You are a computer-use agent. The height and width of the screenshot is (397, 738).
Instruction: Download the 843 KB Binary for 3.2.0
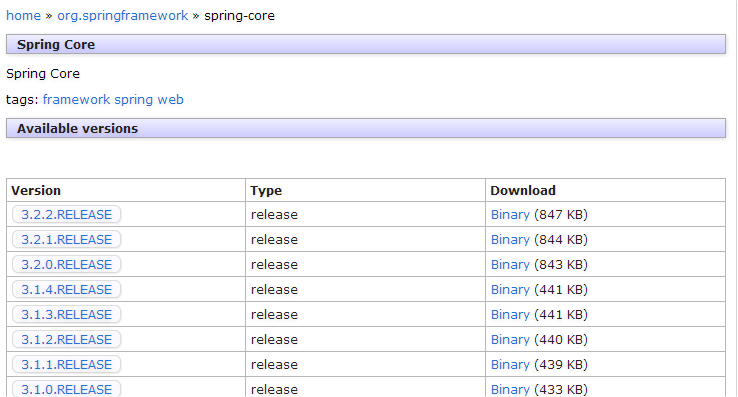(510, 264)
